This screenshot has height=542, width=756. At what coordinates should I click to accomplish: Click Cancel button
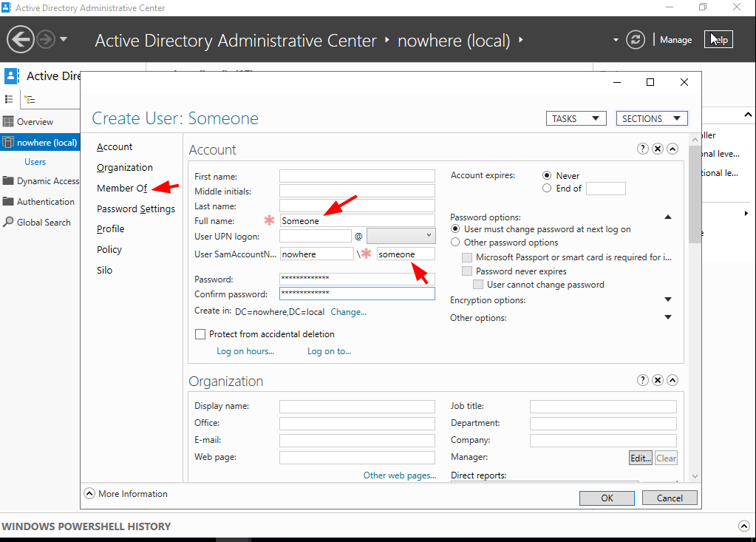click(x=670, y=498)
